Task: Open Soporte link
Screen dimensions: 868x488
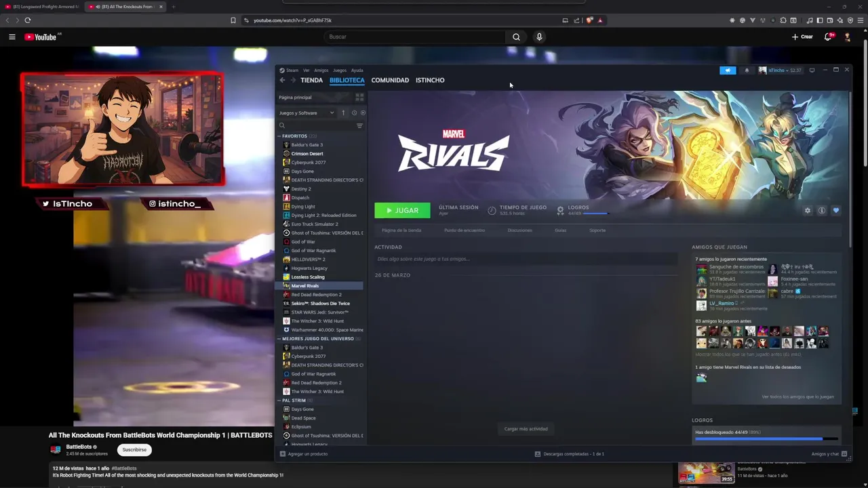Action: [x=597, y=230]
